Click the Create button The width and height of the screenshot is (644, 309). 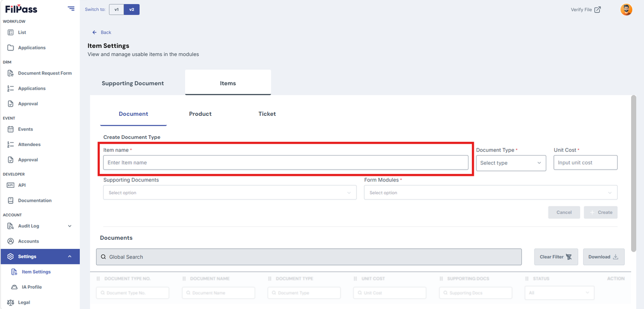(x=601, y=212)
